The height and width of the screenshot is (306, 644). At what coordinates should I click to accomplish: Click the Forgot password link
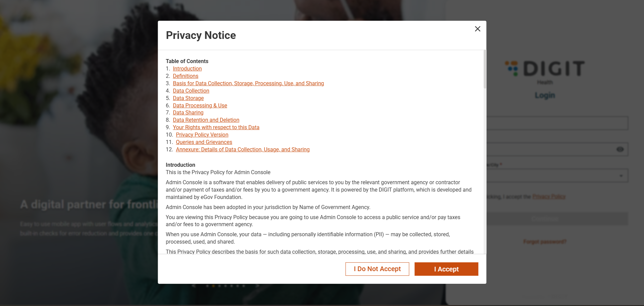point(545,242)
